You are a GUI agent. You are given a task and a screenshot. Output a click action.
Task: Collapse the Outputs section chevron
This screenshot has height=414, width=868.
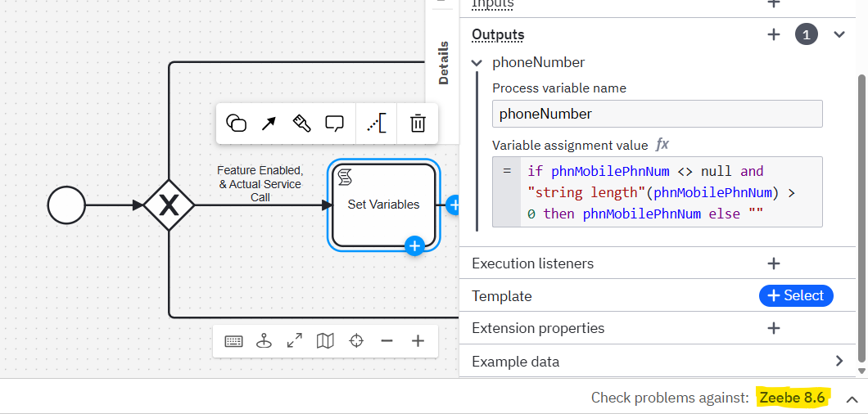pos(839,34)
